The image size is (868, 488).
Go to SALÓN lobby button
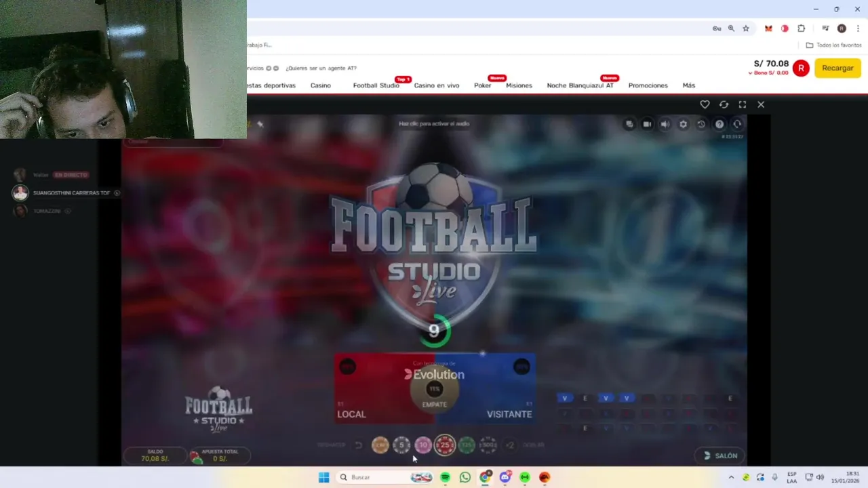coord(719,455)
